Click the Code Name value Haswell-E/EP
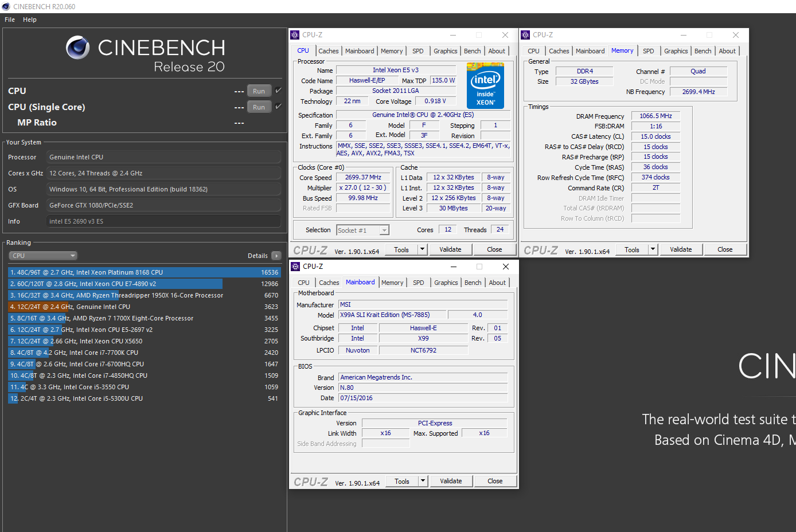This screenshot has width=796, height=532. coord(367,81)
